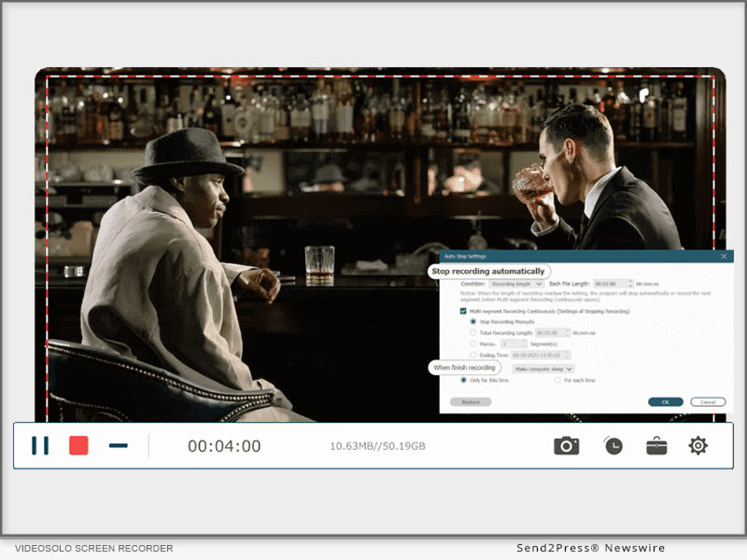The image size is (747, 560).
Task: Select Stop Recording Manually option
Action: 473,321
